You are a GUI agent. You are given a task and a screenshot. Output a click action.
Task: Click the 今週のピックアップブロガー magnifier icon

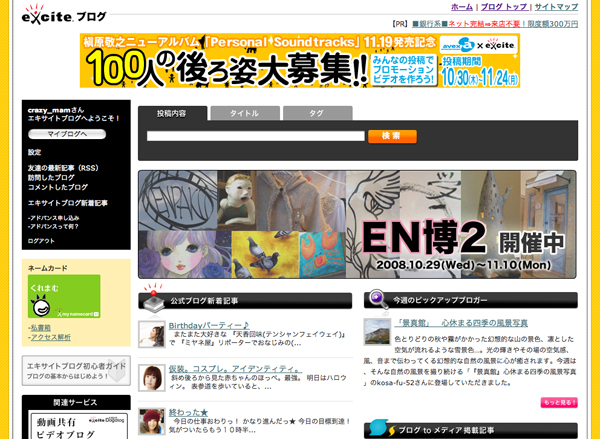point(378,299)
